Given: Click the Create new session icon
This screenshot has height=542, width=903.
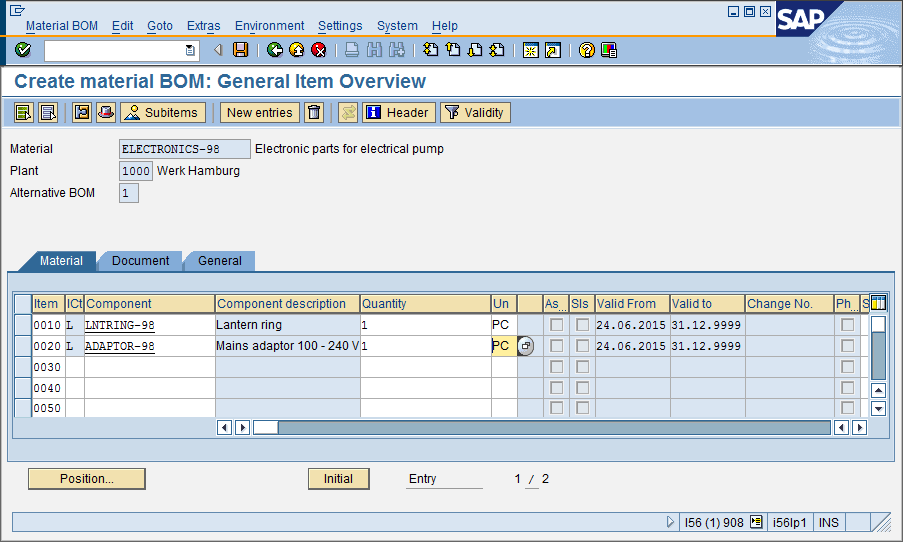Looking at the screenshot, I should coord(530,50).
